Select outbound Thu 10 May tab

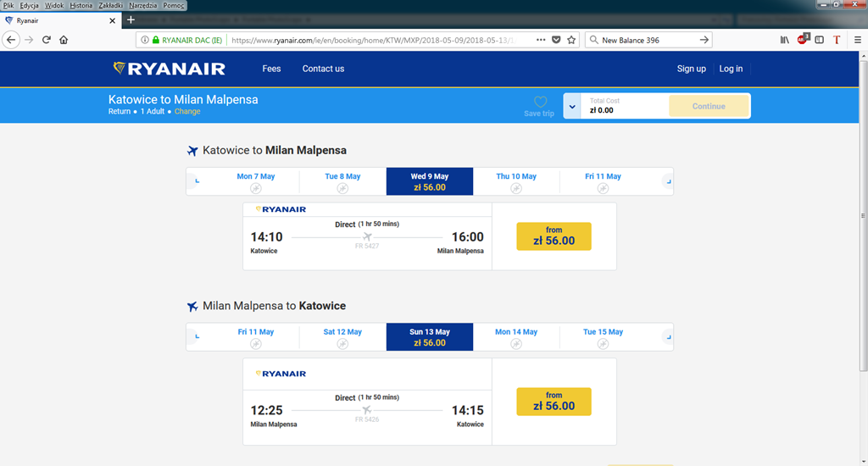[x=516, y=181]
